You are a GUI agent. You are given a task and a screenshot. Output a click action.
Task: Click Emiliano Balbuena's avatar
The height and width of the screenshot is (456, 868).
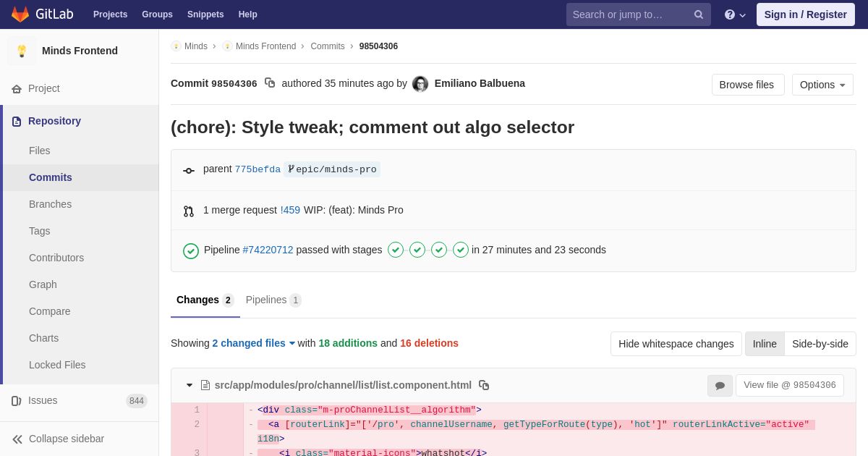(x=420, y=84)
